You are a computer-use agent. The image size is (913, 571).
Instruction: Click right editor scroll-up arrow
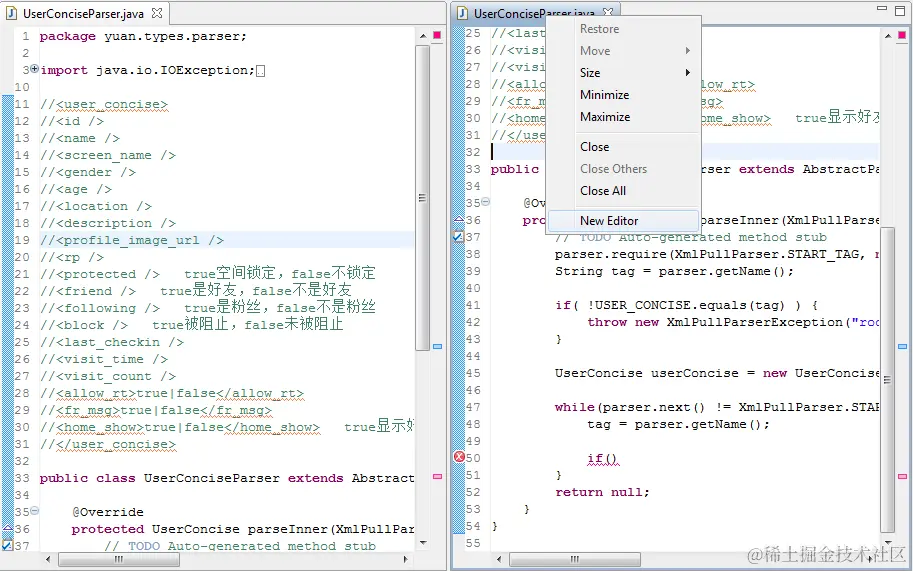(x=888, y=36)
